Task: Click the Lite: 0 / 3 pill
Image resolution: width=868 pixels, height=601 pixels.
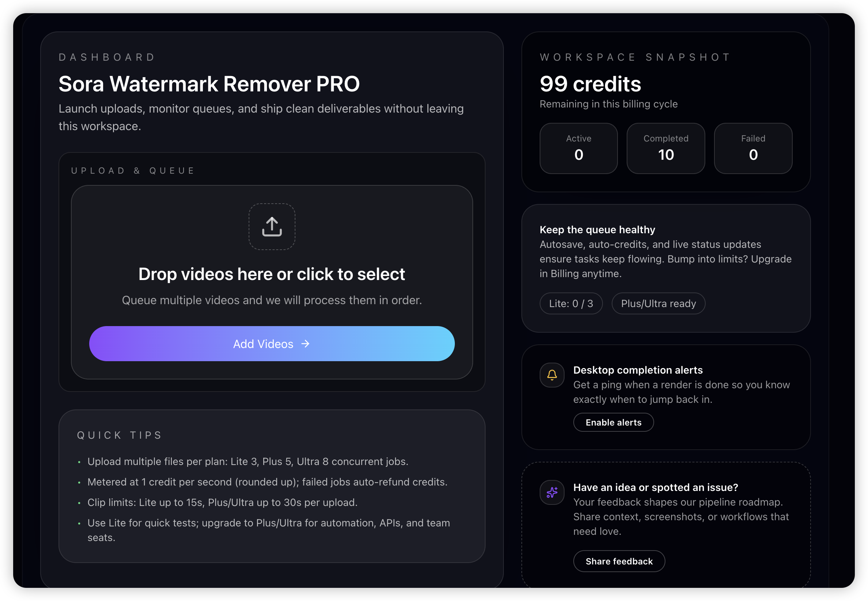Action: pos(570,303)
